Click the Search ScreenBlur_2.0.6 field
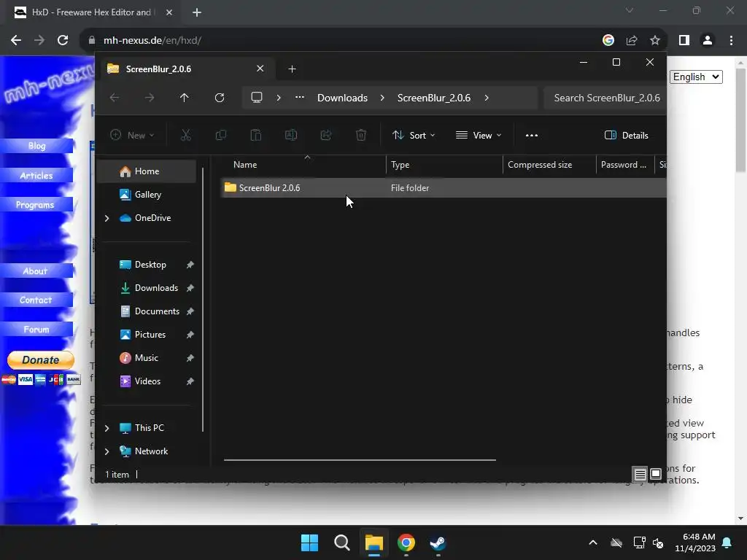The height and width of the screenshot is (560, 747). [x=605, y=98]
